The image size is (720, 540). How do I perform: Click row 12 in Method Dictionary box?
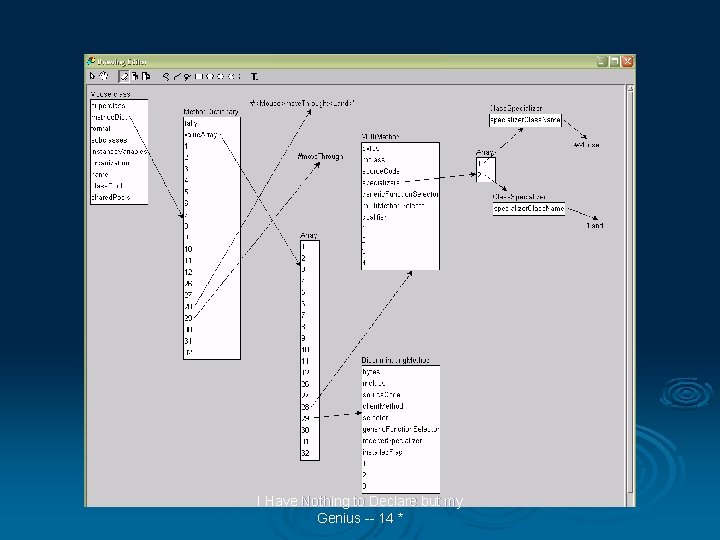(212, 272)
